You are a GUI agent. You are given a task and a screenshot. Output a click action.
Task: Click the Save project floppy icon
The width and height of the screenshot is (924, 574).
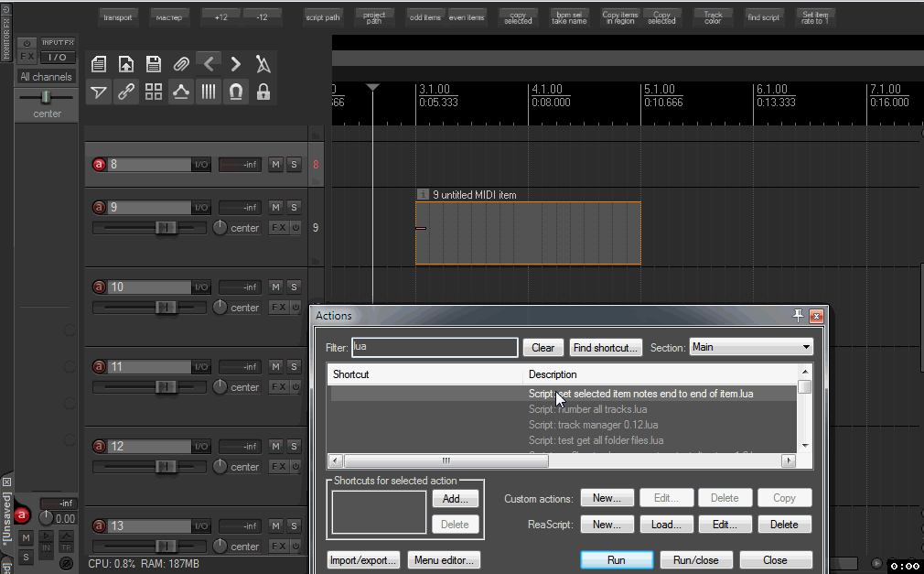point(154,64)
